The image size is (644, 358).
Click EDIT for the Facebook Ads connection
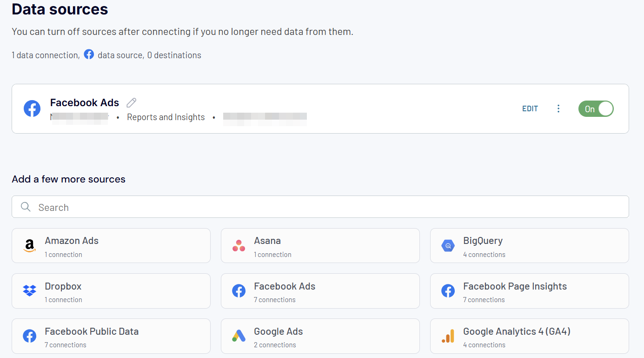530,108
